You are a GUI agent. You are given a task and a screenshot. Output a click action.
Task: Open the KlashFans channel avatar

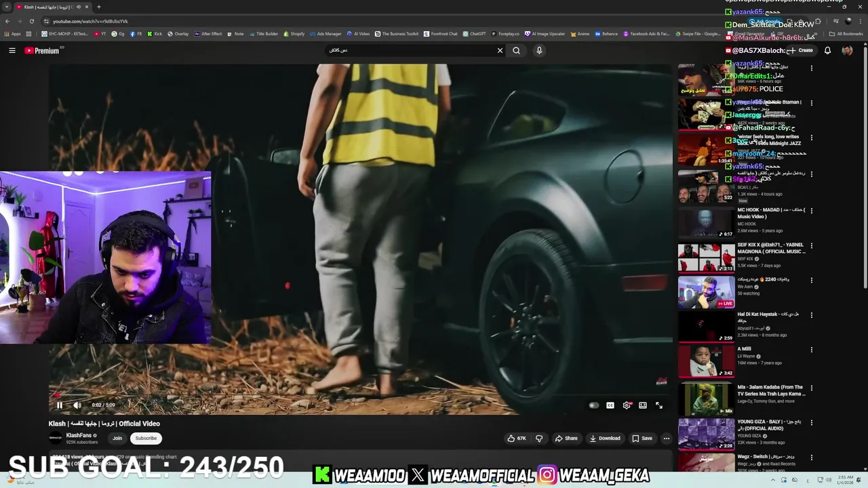[x=56, y=439]
